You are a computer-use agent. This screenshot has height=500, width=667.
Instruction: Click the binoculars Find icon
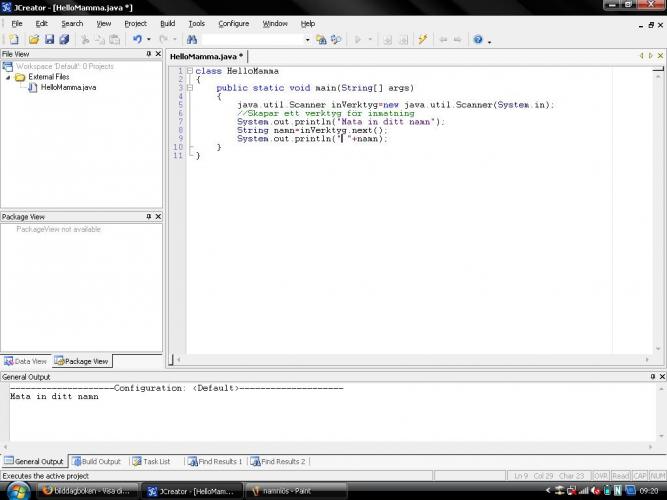pyautogui.click(x=191, y=40)
